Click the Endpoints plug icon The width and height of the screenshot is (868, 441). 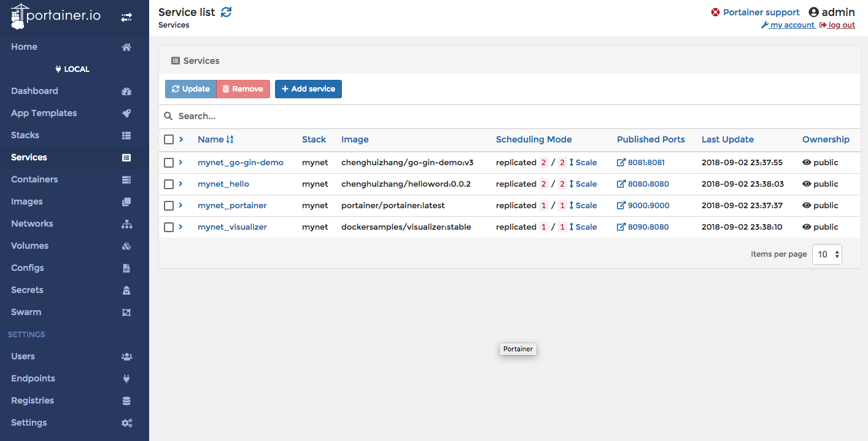126,379
